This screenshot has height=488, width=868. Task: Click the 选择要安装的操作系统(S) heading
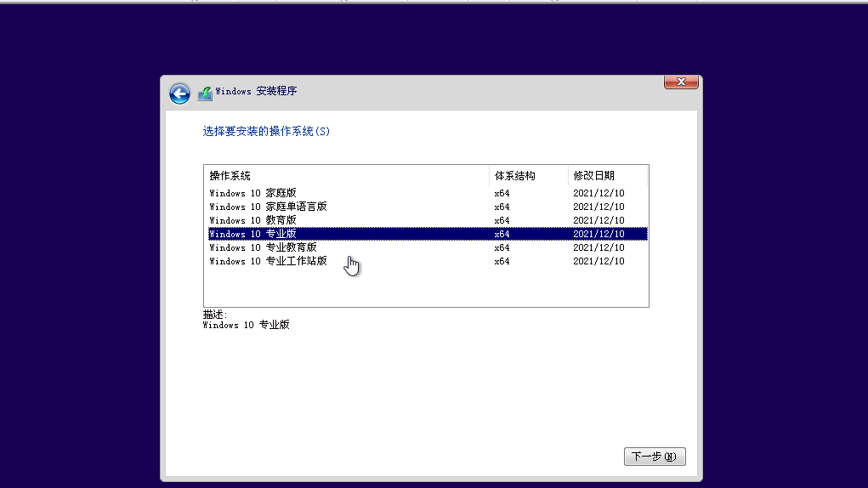pos(266,131)
